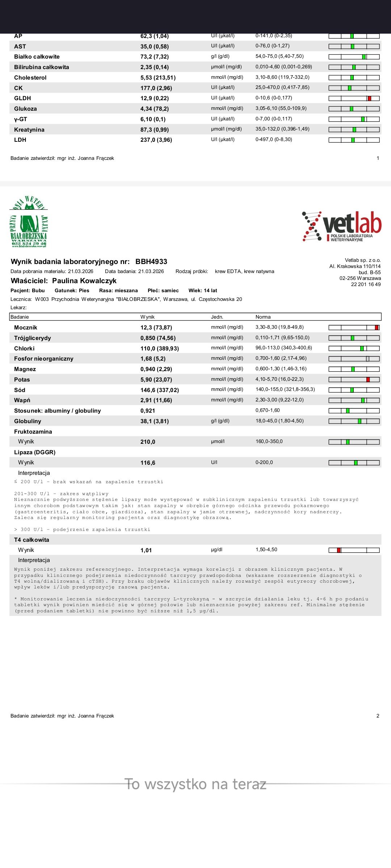Click the 'To wszystko na teraz' message
Image resolution: width=391 pixels, height=868 pixels.
195,784
